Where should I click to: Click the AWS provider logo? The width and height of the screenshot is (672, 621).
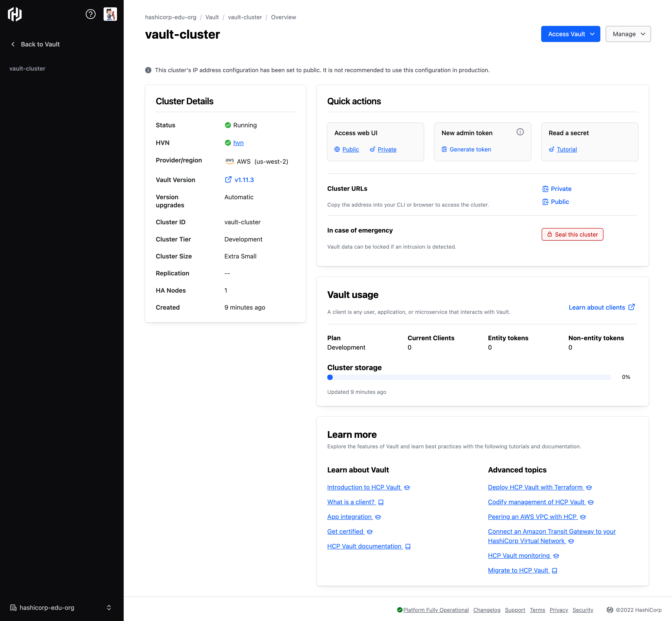pyautogui.click(x=230, y=161)
